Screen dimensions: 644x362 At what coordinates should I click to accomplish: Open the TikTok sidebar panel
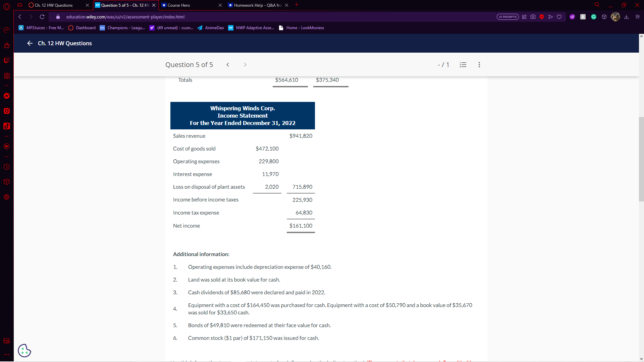[x=6, y=126]
